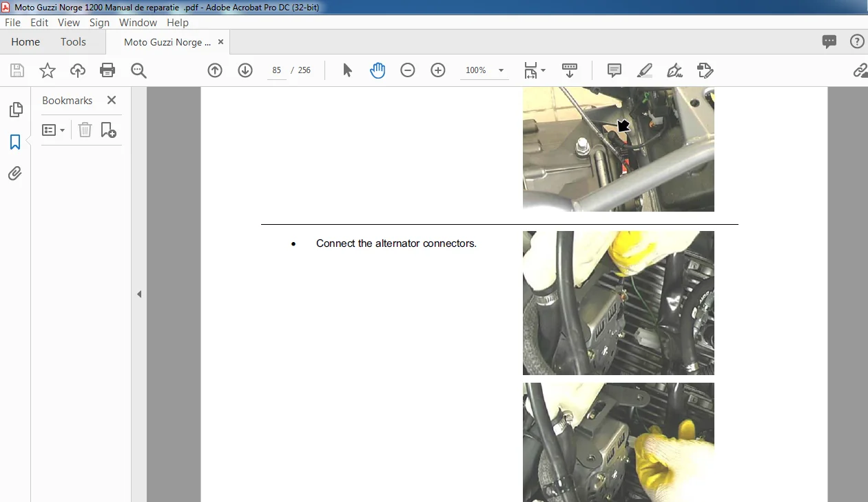The height and width of the screenshot is (502, 868).
Task: Upload the file to cloud
Action: pos(78,70)
